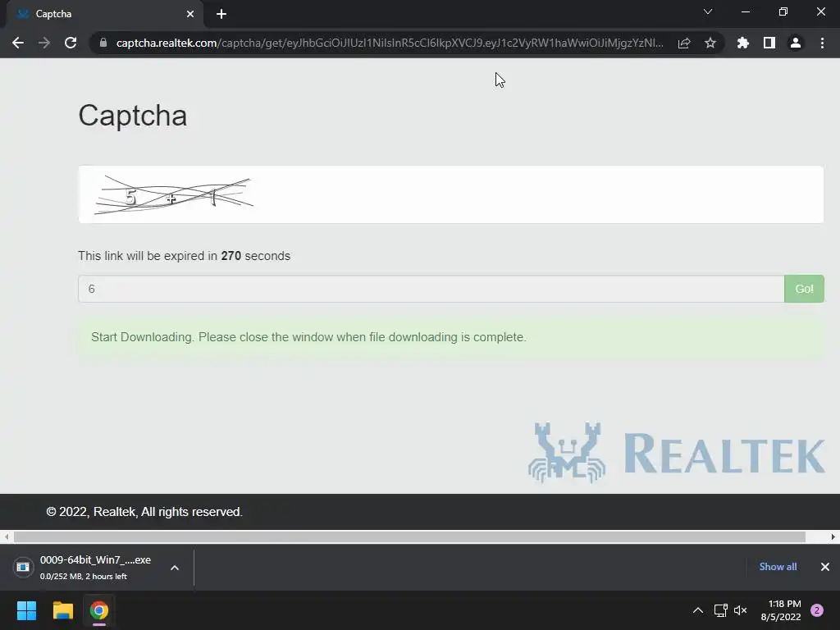840x630 pixels.
Task: Open File Explorer from taskbar
Action: (62, 610)
